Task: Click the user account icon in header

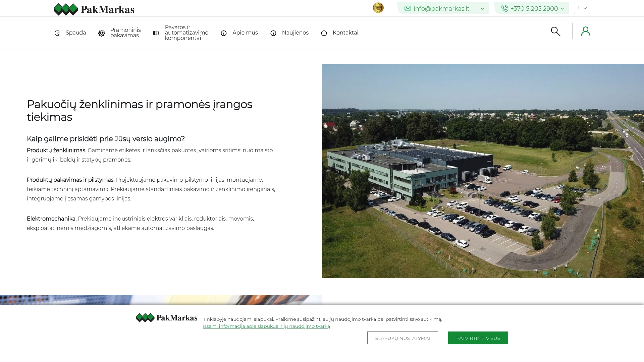Action: pyautogui.click(x=586, y=31)
